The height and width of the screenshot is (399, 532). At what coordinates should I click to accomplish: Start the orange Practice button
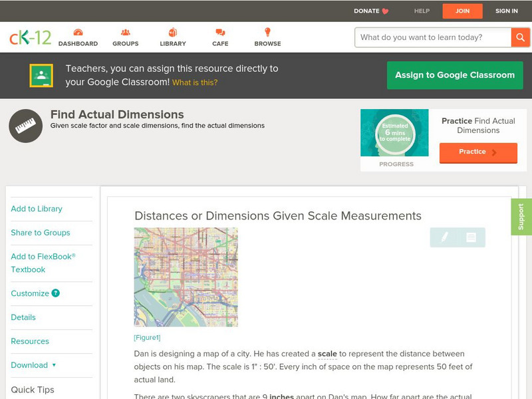477,152
